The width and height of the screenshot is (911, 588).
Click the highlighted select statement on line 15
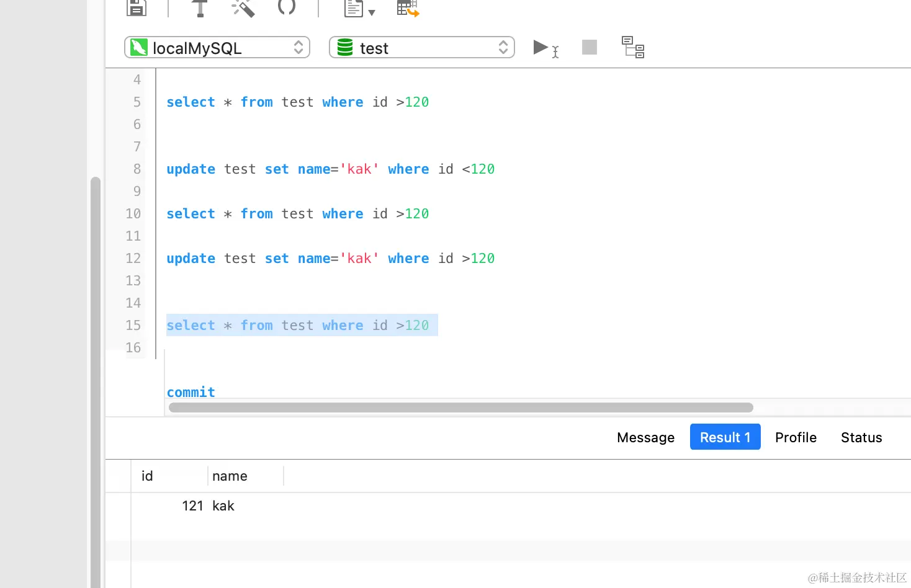click(x=302, y=325)
